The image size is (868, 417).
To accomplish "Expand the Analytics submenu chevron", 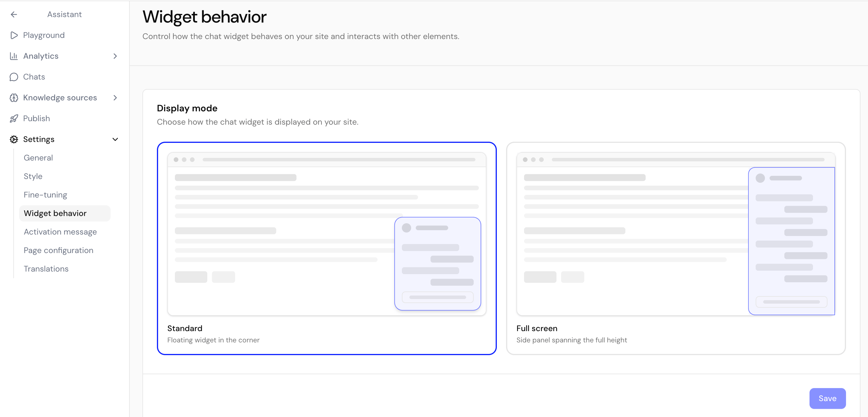I will (115, 56).
